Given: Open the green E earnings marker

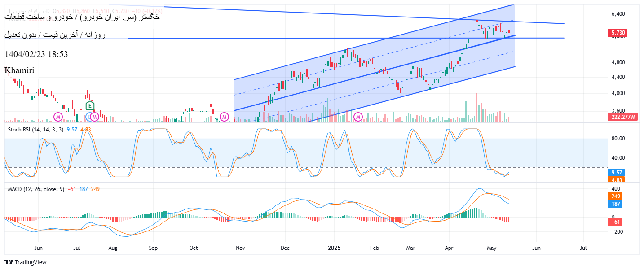Looking at the screenshot, I should [90, 106].
